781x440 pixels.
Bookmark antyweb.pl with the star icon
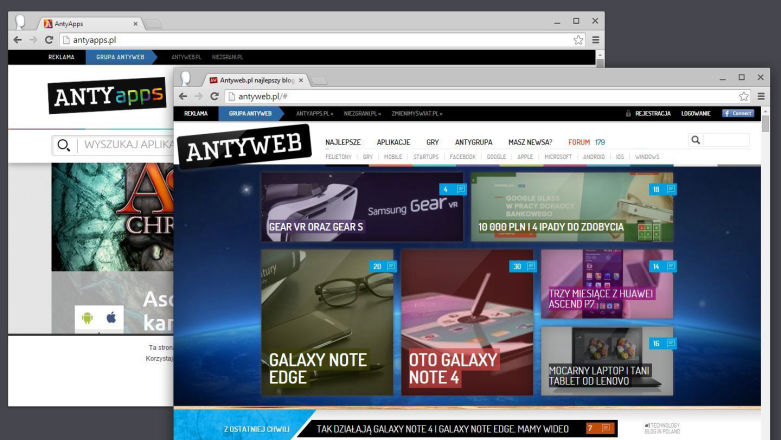click(x=744, y=96)
